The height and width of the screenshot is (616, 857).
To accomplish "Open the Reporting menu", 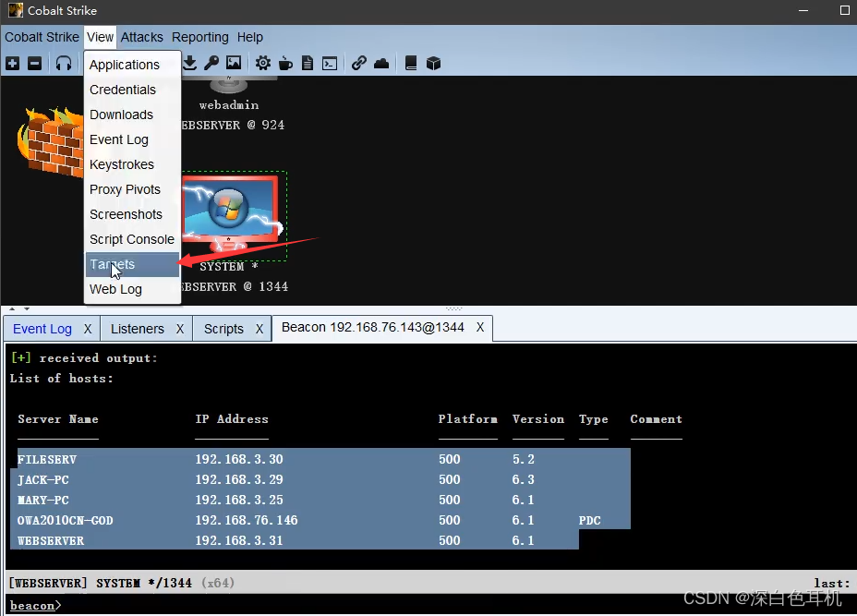I will pyautogui.click(x=200, y=37).
